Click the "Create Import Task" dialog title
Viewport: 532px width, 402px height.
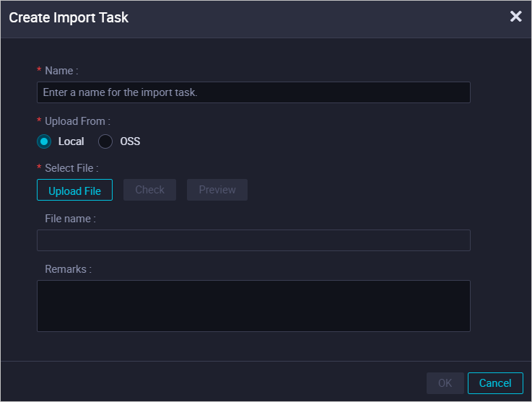[69, 17]
